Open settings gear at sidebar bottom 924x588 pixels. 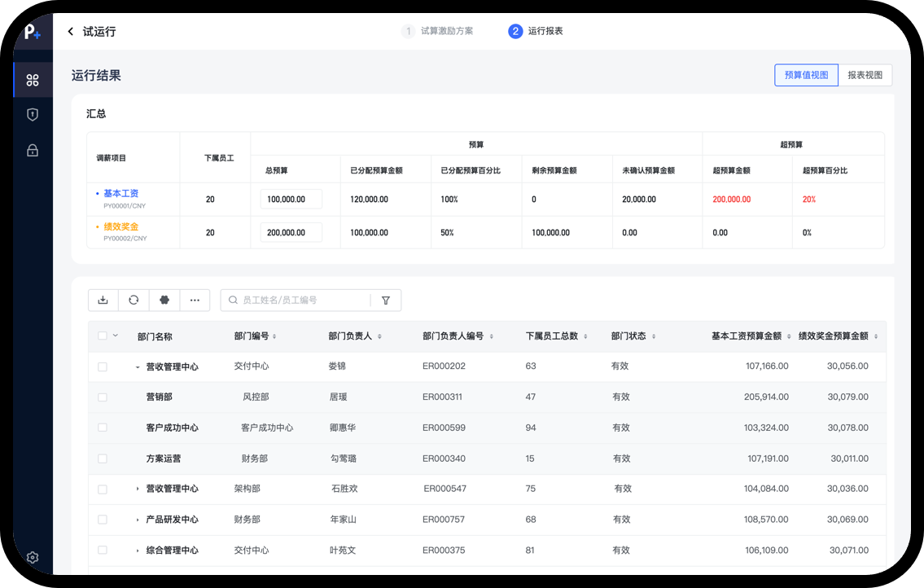click(x=33, y=558)
